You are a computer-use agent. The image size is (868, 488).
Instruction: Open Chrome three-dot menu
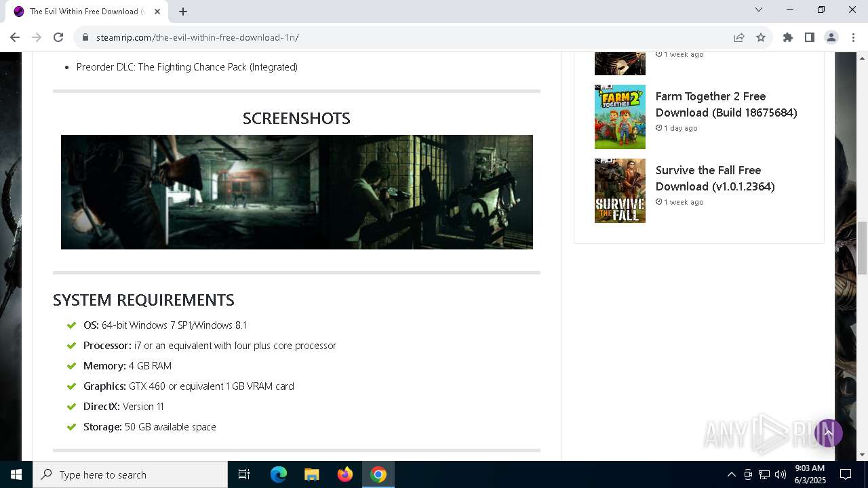coord(853,37)
